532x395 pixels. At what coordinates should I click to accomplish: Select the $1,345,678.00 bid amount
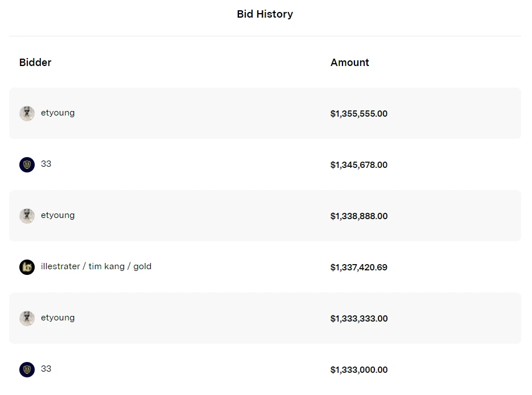[x=358, y=165]
